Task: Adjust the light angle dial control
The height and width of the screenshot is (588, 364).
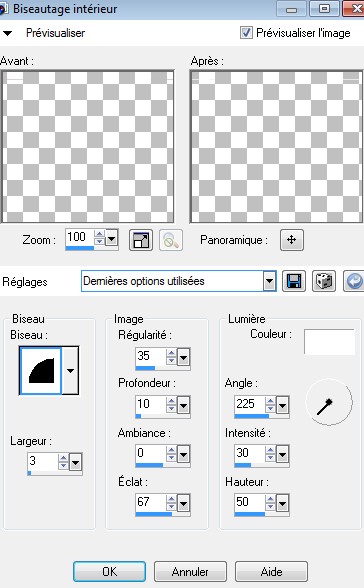Action: coord(329,402)
